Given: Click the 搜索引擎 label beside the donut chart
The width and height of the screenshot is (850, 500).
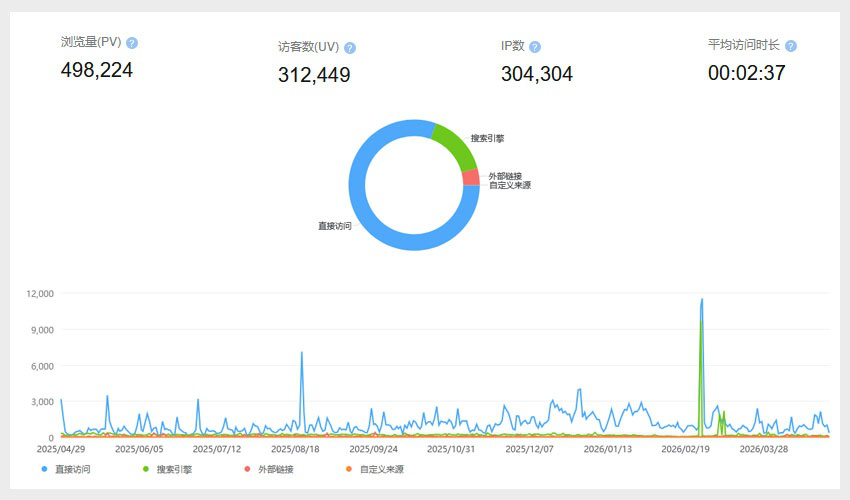Looking at the screenshot, I should (487, 138).
